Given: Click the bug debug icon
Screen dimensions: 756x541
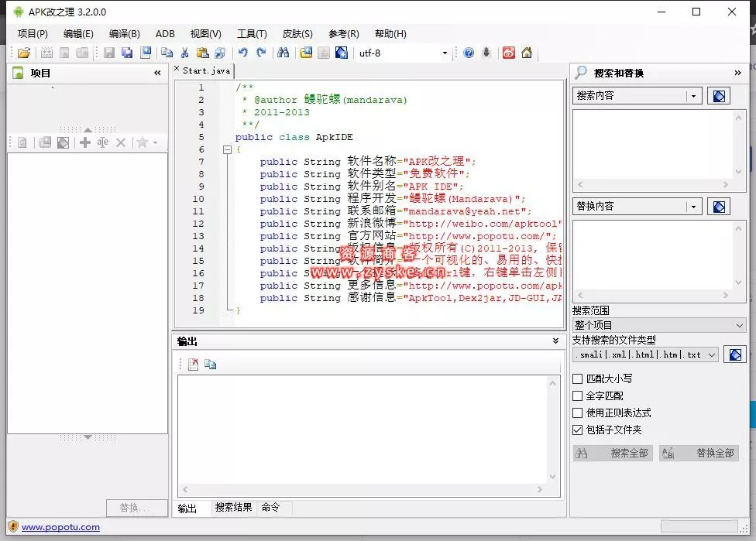Looking at the screenshot, I should (486, 53).
